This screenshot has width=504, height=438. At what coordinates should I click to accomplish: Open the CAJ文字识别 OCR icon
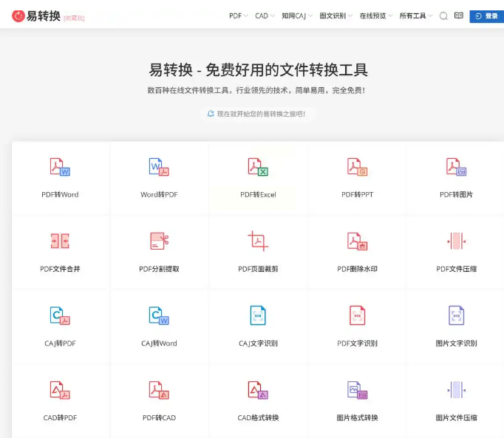[x=258, y=315]
